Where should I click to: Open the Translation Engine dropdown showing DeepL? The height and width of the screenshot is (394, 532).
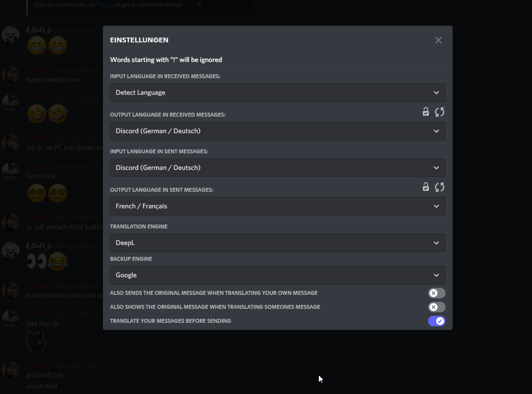click(x=278, y=242)
